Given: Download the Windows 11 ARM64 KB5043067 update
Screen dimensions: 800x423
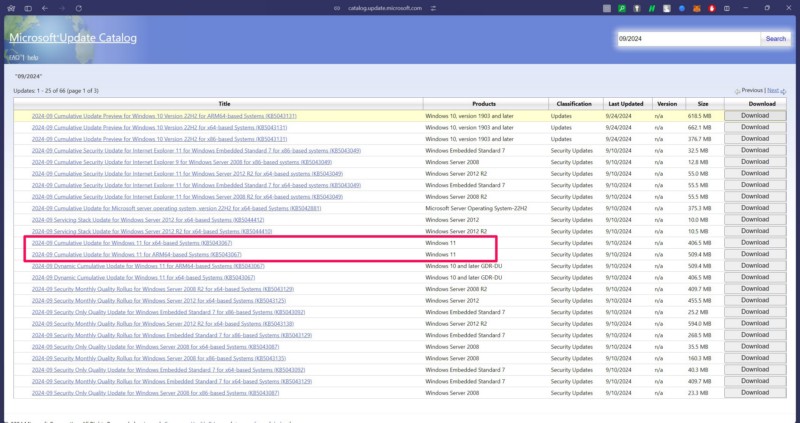Looking at the screenshot, I should (x=755, y=255).
